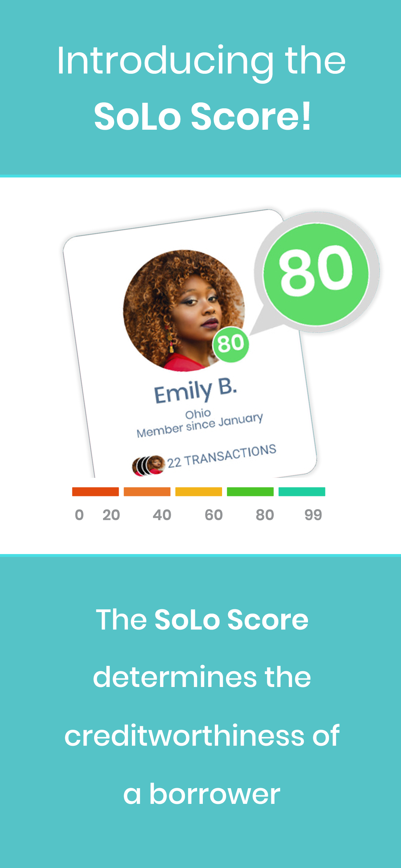The height and width of the screenshot is (868, 401).
Task: Click the SoLo Score! headline
Action: (202, 117)
